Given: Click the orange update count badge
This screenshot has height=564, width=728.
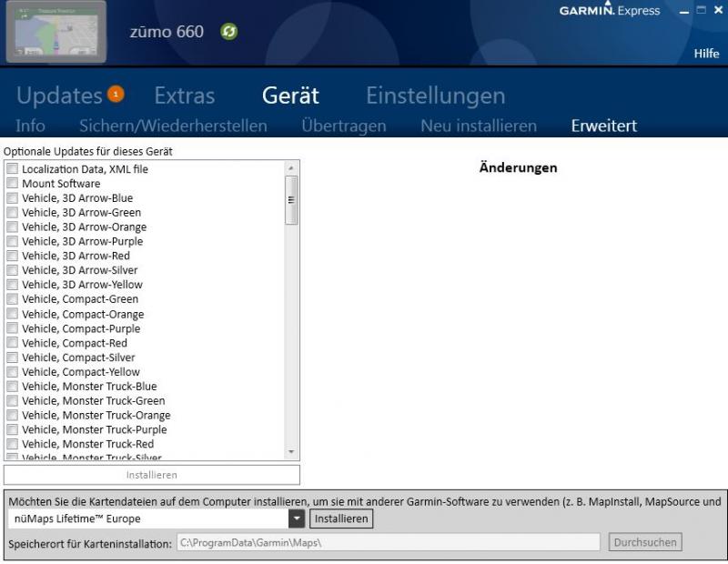Looking at the screenshot, I should pyautogui.click(x=116, y=93).
